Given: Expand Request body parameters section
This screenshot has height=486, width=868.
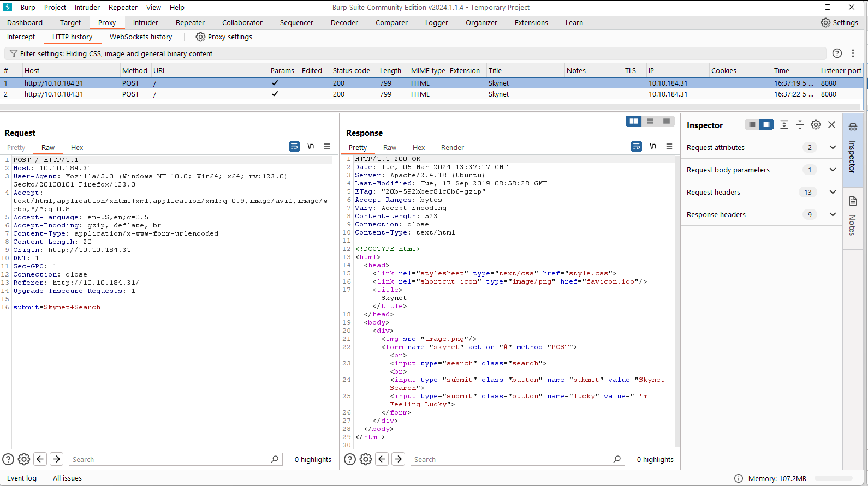Looking at the screenshot, I should click(x=833, y=170).
